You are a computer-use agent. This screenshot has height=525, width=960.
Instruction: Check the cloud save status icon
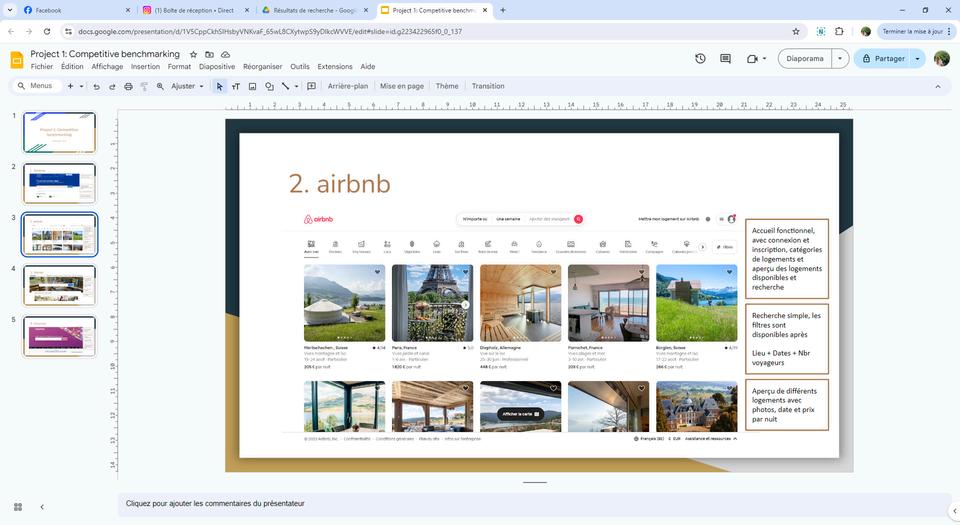pyautogui.click(x=225, y=54)
